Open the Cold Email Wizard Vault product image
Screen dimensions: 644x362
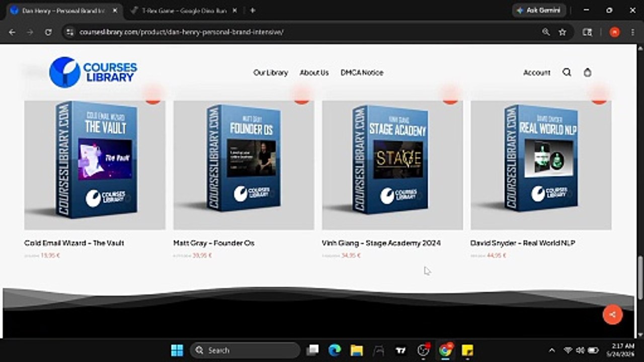pos(95,165)
